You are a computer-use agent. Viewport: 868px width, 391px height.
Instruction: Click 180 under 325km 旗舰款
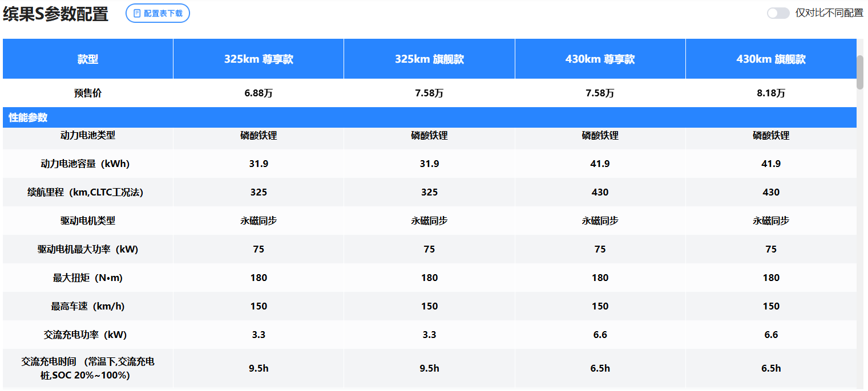pyautogui.click(x=429, y=278)
